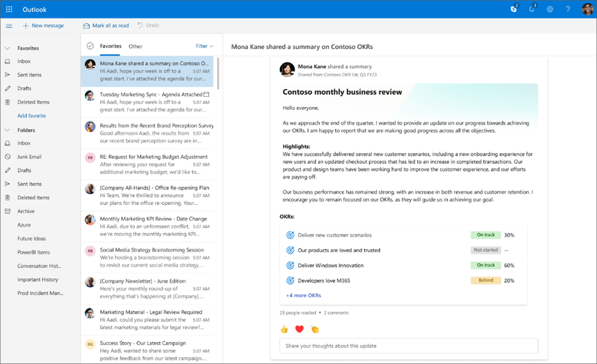Click the Undo button
The image size is (597, 364).
148,25
